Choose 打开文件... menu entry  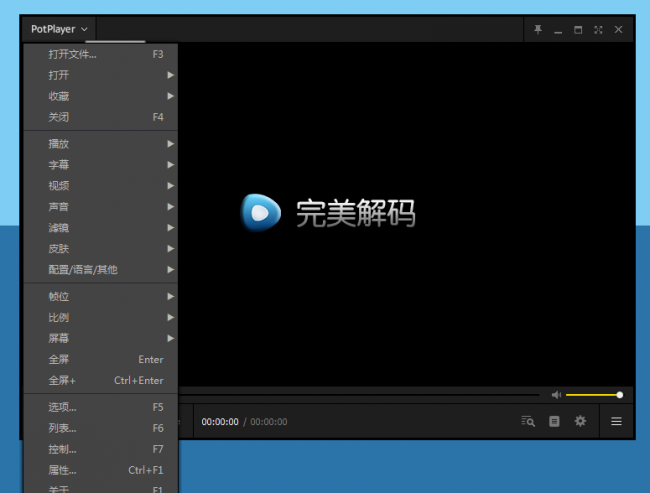coord(101,54)
